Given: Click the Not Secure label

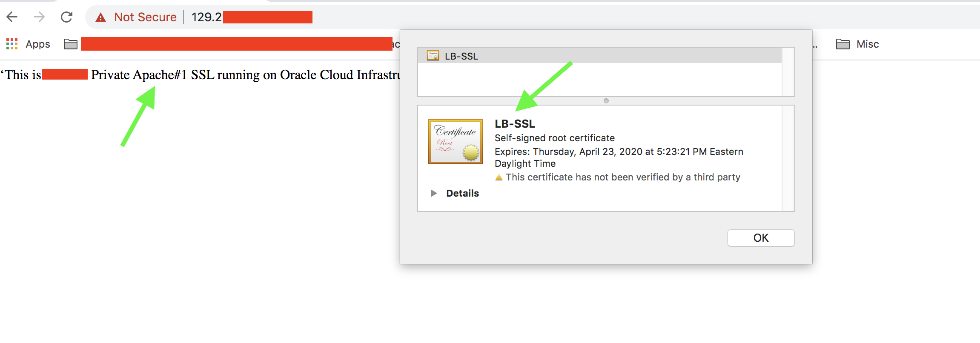Looking at the screenshot, I should pos(145,17).
